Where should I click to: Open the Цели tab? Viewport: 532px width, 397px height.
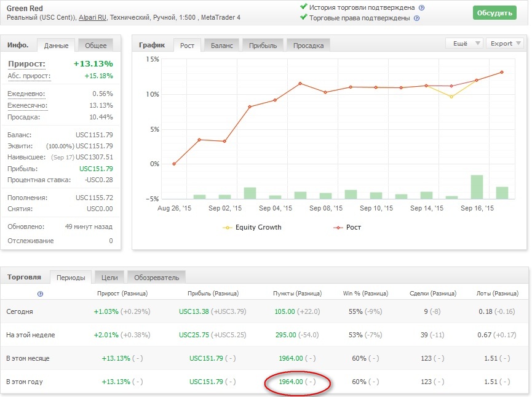pos(109,278)
